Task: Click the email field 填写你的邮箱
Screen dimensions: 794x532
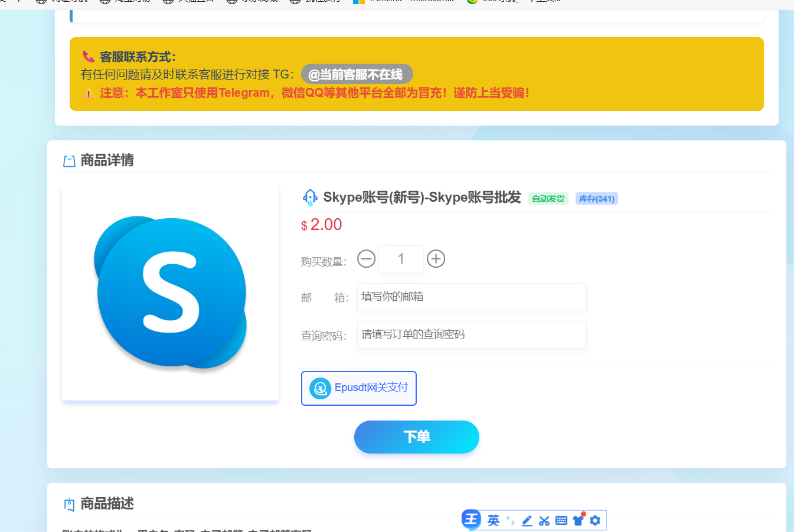Action: click(x=472, y=297)
